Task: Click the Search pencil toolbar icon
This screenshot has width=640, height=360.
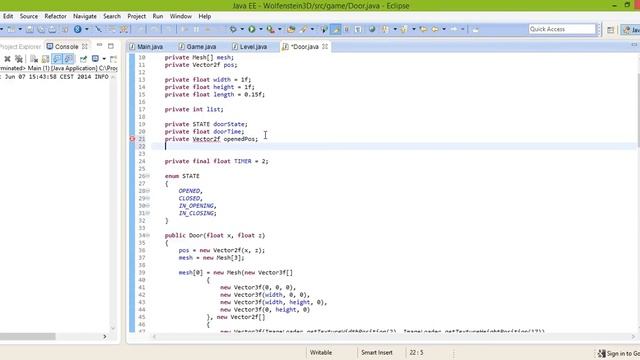Action: pyautogui.click(x=304, y=29)
